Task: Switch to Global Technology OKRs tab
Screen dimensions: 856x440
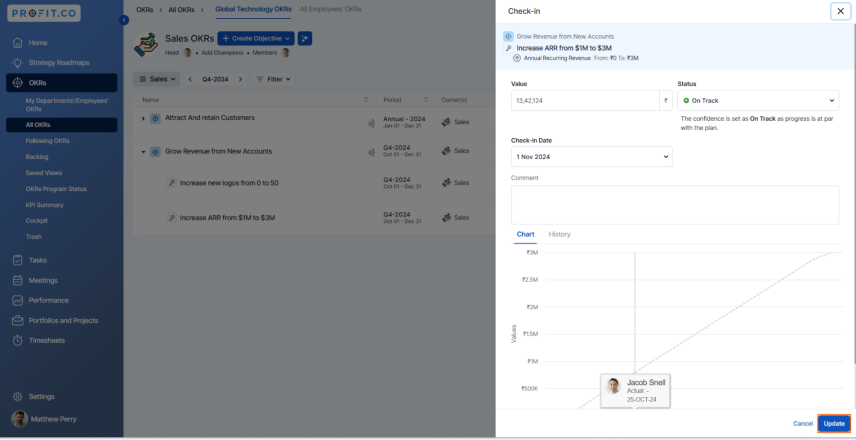Action: coord(253,9)
